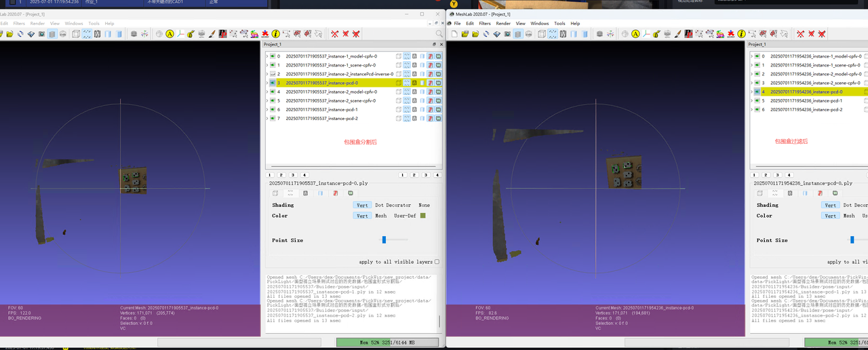This screenshot has width=868, height=350.
Task: Click the search magnifier icon in left window
Action: (439, 34)
